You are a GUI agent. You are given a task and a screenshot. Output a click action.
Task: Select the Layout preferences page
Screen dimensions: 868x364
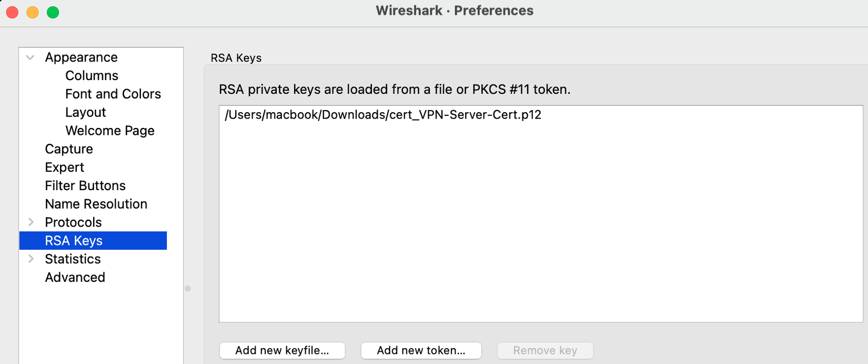click(86, 112)
